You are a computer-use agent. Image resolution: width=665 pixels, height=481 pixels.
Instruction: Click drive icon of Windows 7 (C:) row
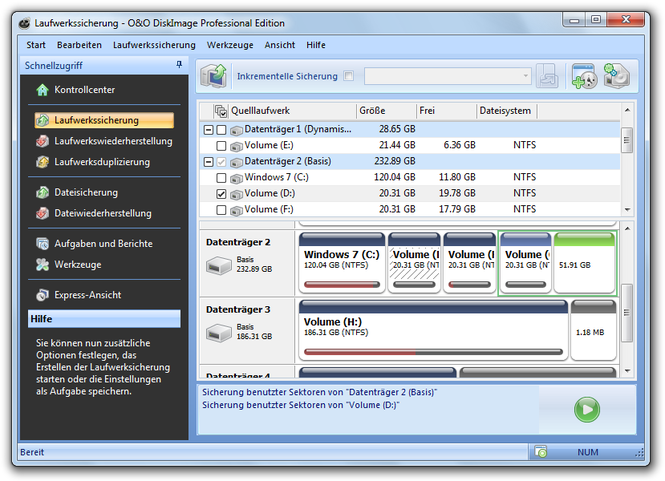[236, 178]
